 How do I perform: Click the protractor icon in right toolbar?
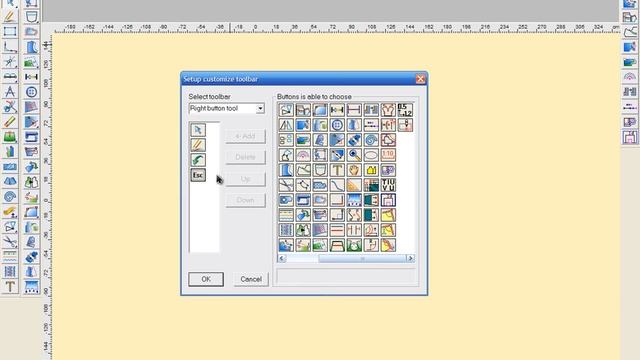(x=630, y=77)
